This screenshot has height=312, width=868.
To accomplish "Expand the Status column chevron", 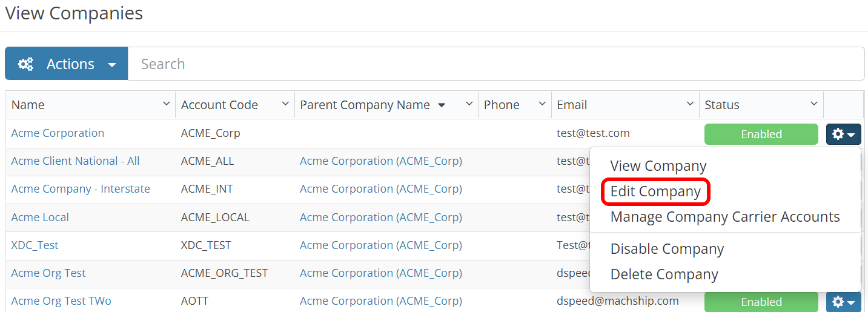I will point(814,105).
